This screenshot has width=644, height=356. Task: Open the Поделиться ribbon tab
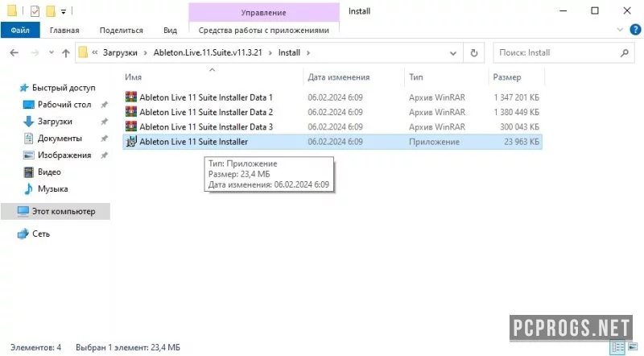[x=122, y=30]
